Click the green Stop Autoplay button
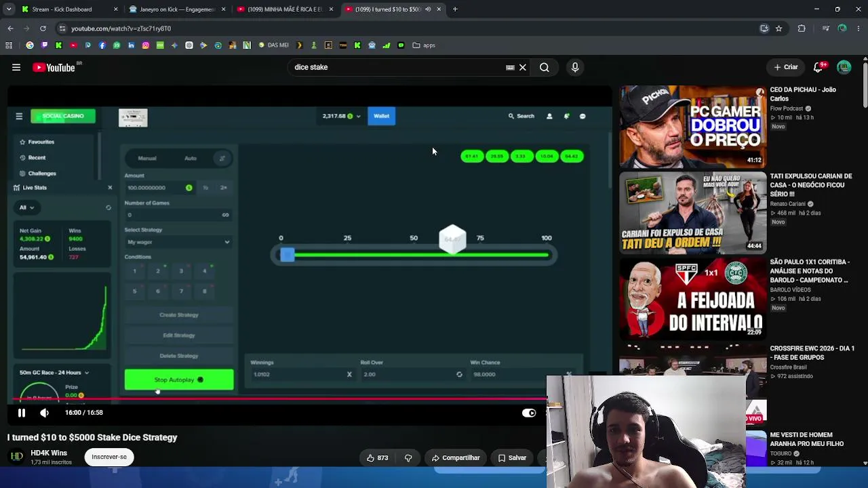Viewport: 868px width, 488px height. 179,380
